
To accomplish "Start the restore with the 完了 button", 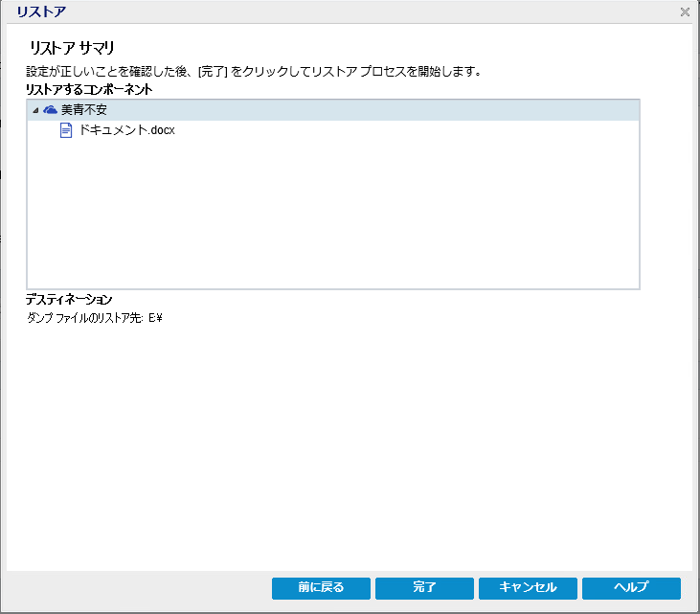I will (424, 587).
